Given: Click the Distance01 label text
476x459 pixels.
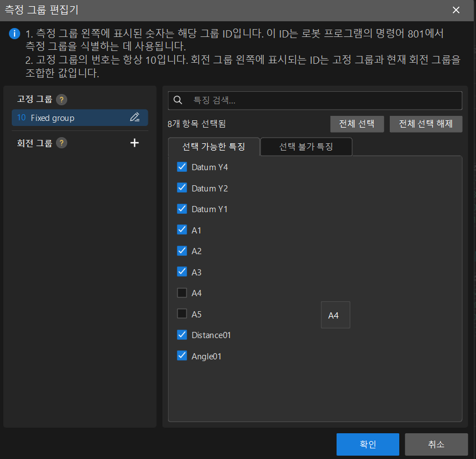Looking at the screenshot, I should [x=211, y=335].
